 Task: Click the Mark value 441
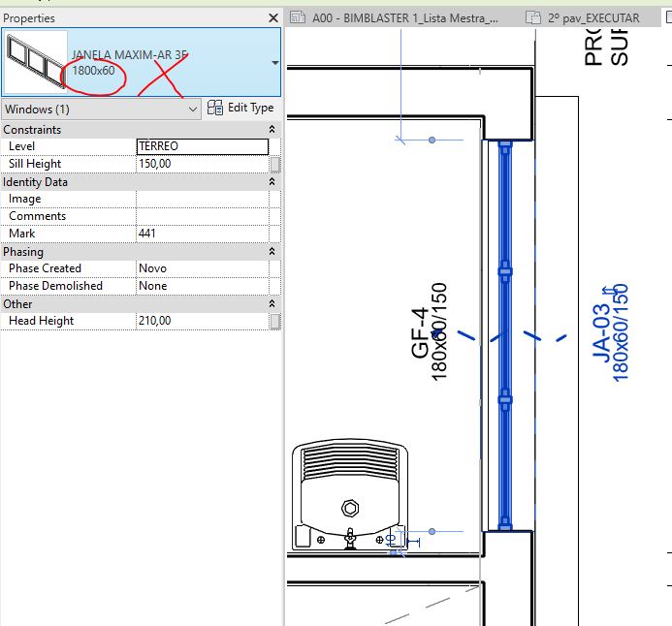coord(203,234)
